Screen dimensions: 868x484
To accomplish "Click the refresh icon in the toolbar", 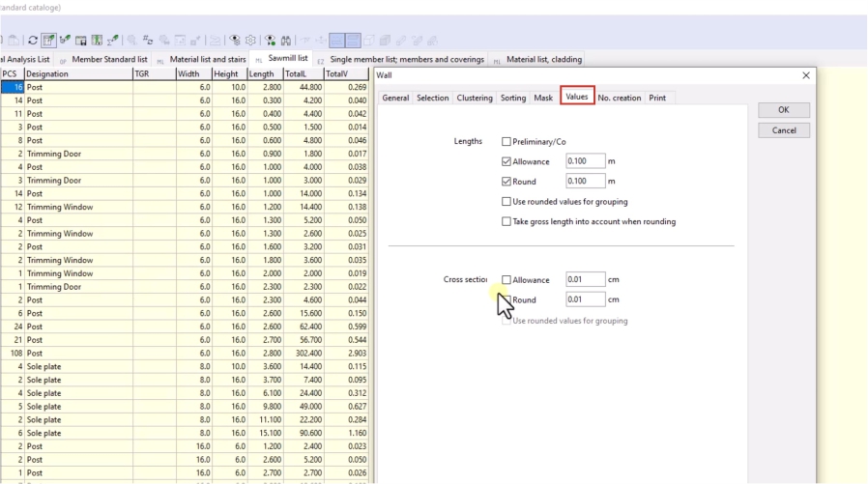I will (33, 41).
